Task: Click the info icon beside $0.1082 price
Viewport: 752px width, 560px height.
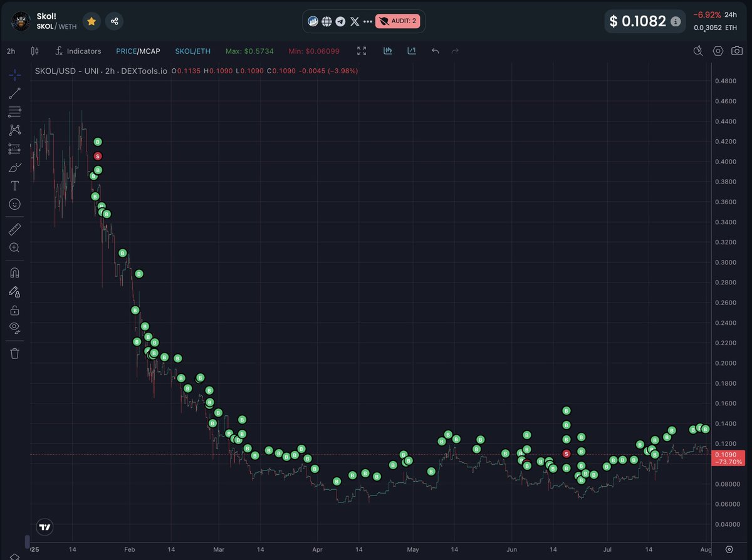Action: (x=675, y=21)
